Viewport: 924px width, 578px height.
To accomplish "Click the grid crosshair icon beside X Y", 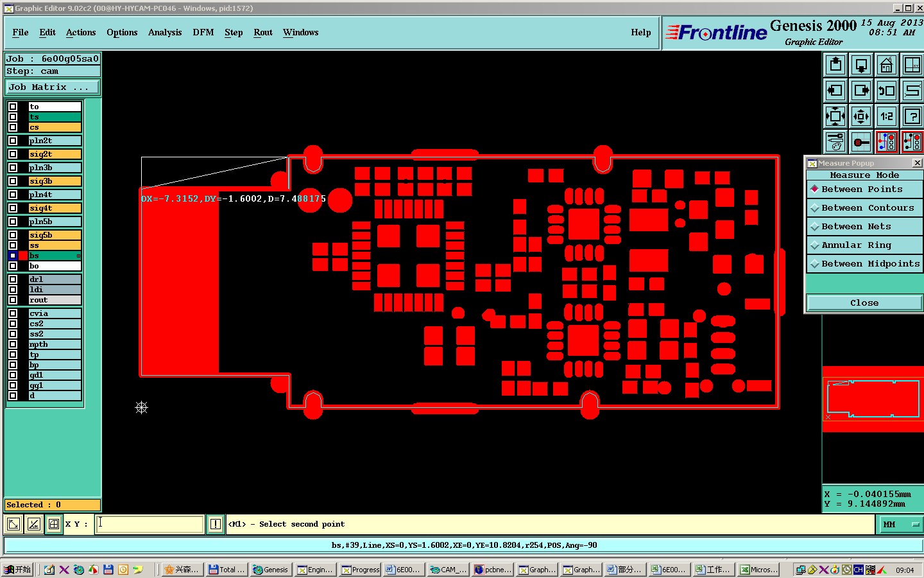I will 54,524.
